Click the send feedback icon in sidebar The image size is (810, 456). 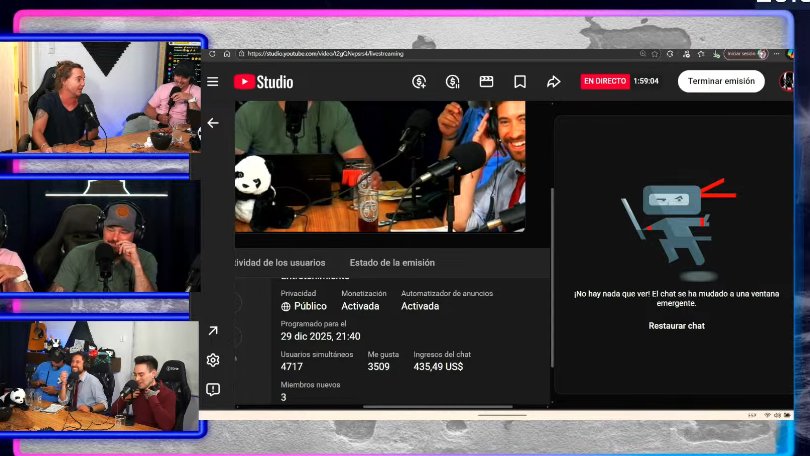213,389
